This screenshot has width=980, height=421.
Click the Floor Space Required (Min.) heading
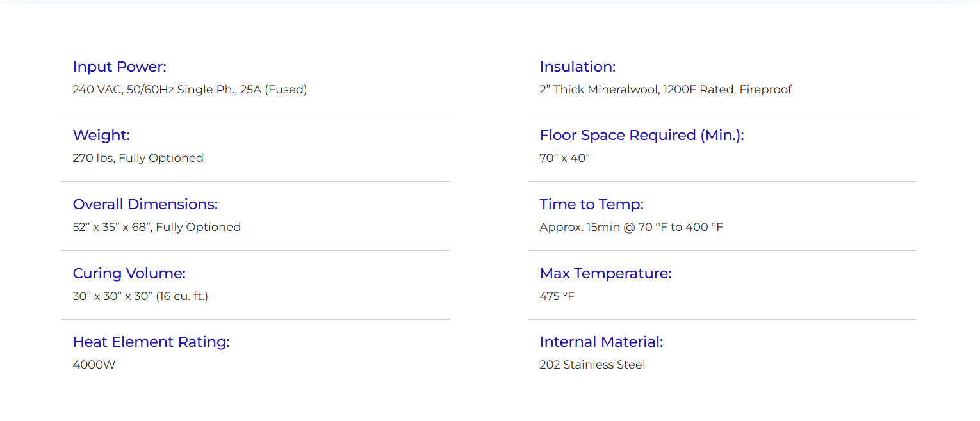tap(642, 136)
